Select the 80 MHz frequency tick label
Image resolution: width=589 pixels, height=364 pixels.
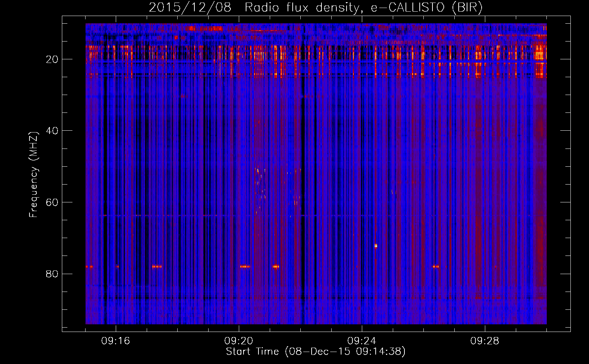coord(52,274)
